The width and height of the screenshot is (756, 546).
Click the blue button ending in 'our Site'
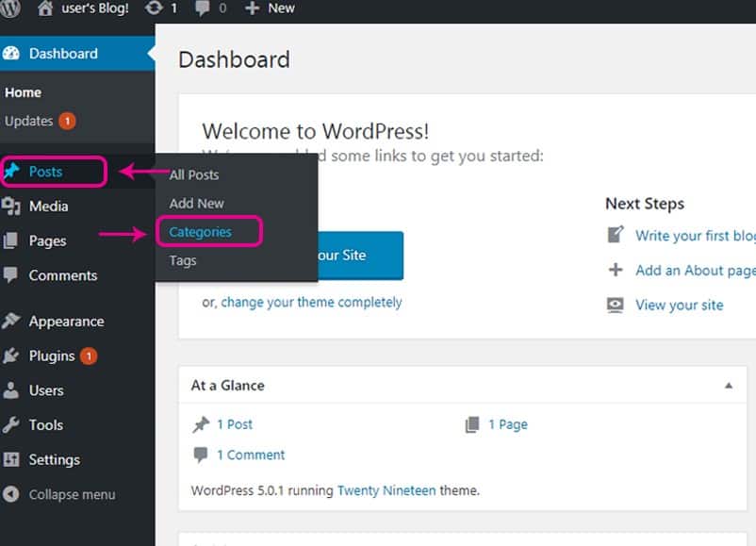[360, 256]
